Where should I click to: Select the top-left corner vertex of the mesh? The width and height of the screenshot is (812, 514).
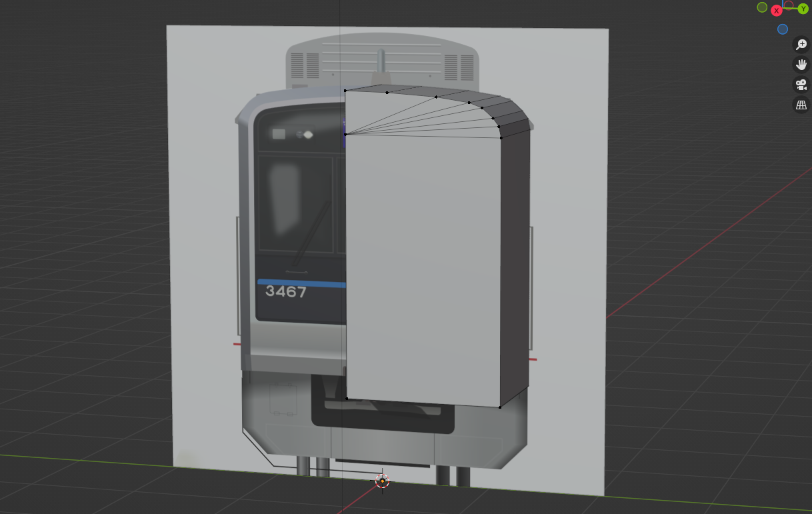pos(345,90)
